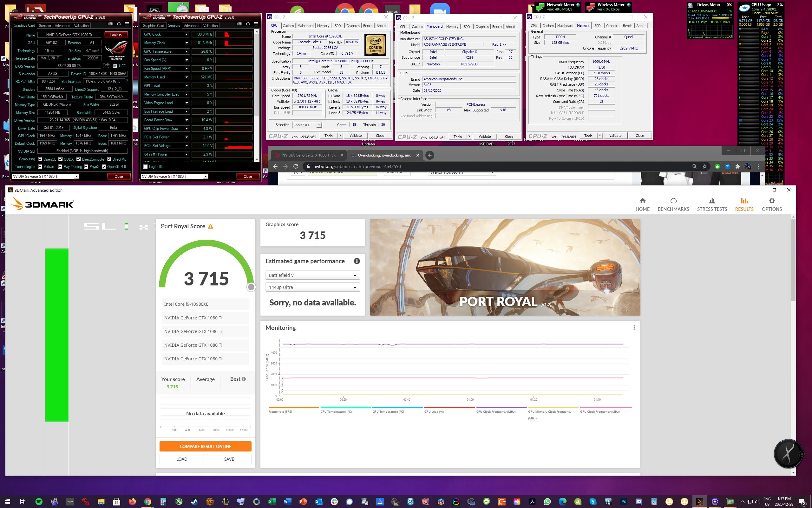
Task: Open 3DMark Results section
Action: pyautogui.click(x=744, y=204)
